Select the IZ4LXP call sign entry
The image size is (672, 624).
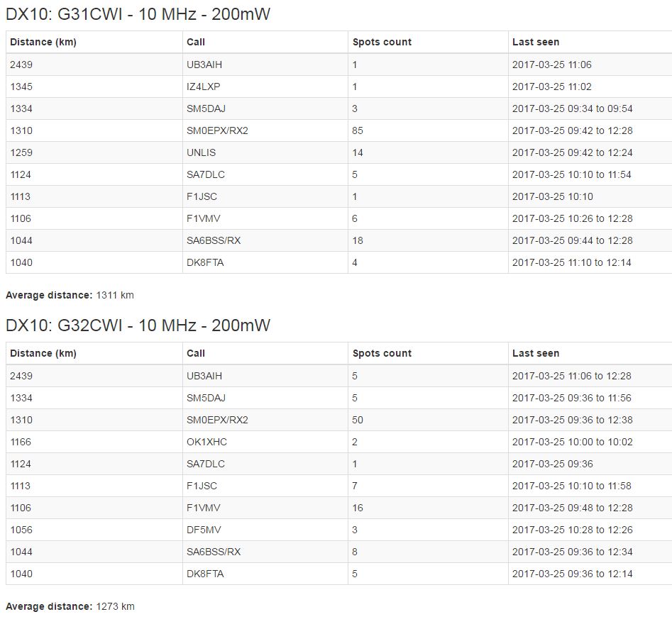click(x=204, y=87)
